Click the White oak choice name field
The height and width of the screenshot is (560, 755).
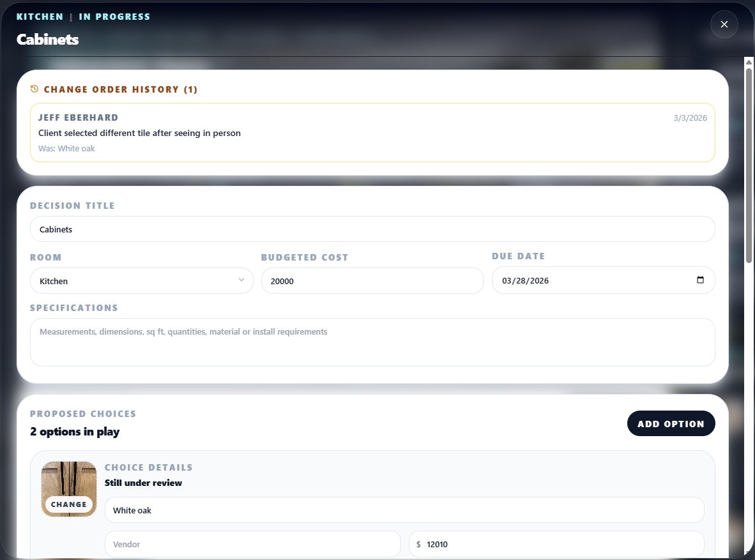405,510
